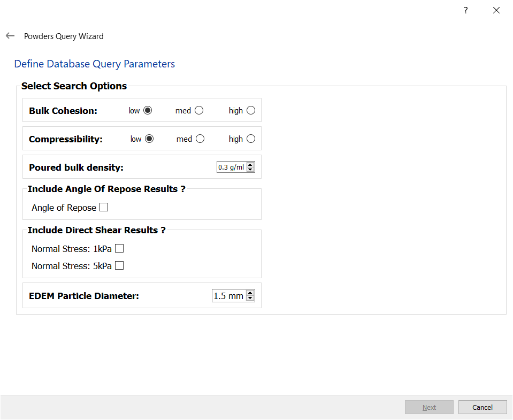Screen dimensions: 513x420
Task: Check Normal Stress: 1kPa box
Action: [119, 248]
